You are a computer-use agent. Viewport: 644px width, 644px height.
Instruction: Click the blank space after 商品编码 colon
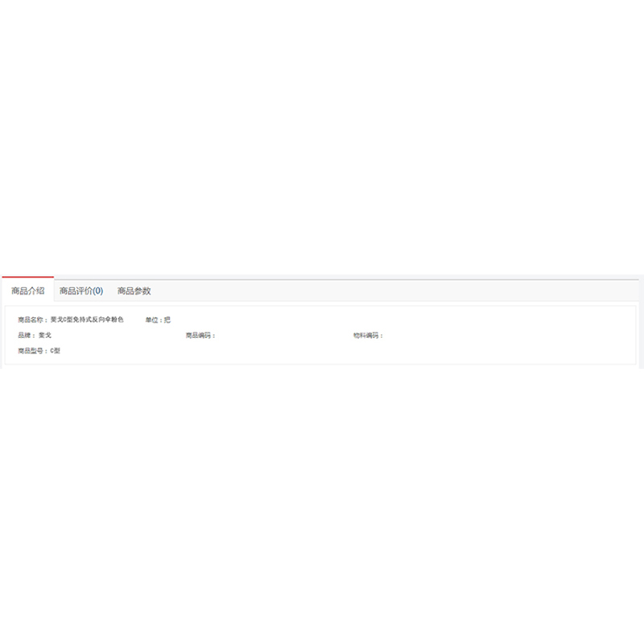point(258,335)
